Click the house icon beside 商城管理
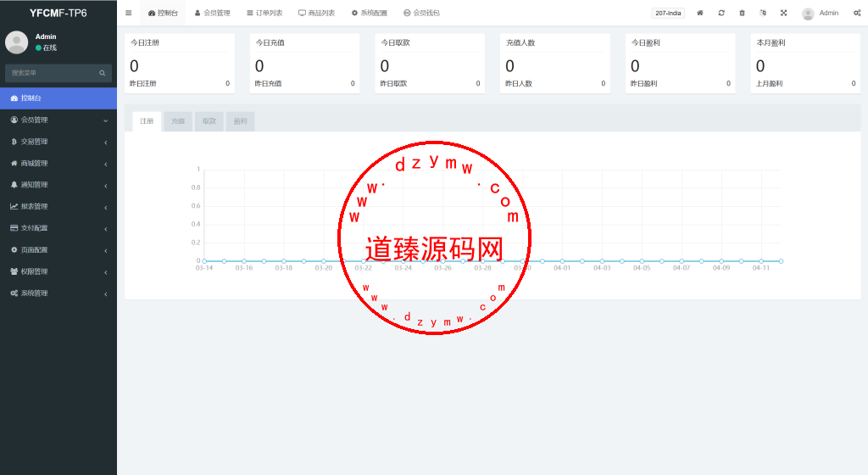Viewport: 868px width, 475px height. tap(14, 164)
